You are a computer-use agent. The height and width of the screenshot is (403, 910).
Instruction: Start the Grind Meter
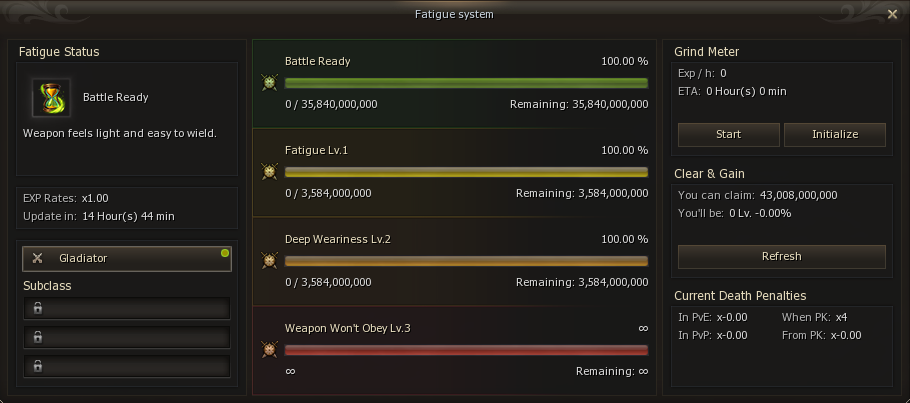728,134
